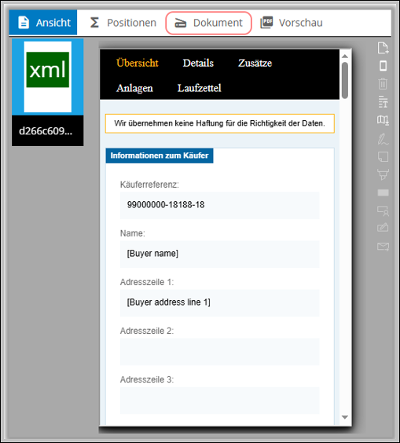Switch to the Ansicht tab
This screenshot has width=400, height=443.
click(x=43, y=23)
